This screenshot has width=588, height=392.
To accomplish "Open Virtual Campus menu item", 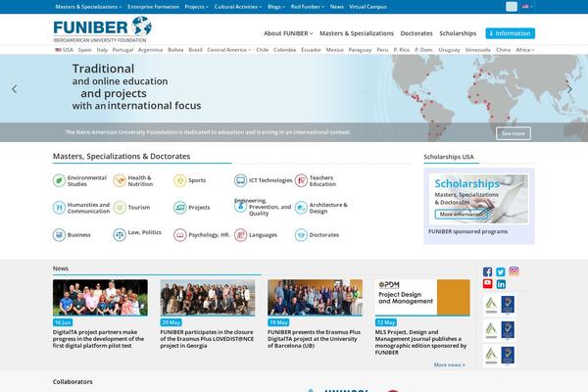I will [367, 7].
